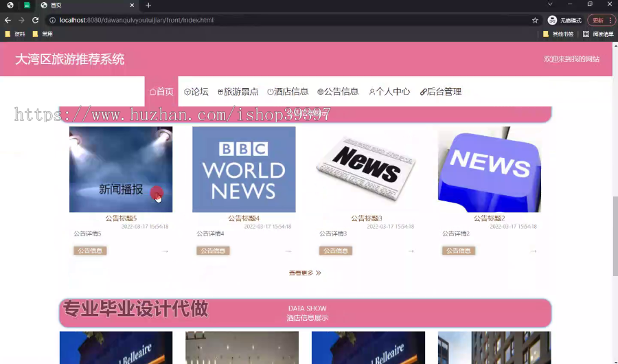Open the 资料 bookmark folder
The image size is (618, 364).
(15, 34)
